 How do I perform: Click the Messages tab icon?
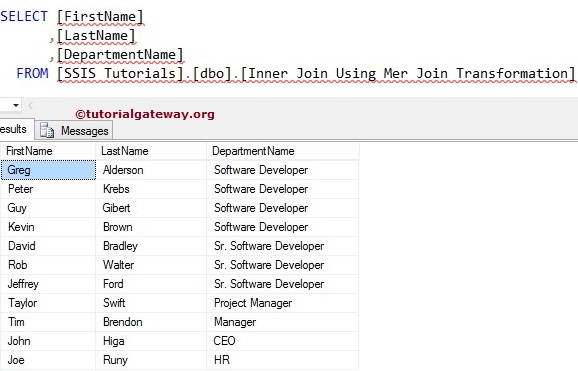[47, 131]
